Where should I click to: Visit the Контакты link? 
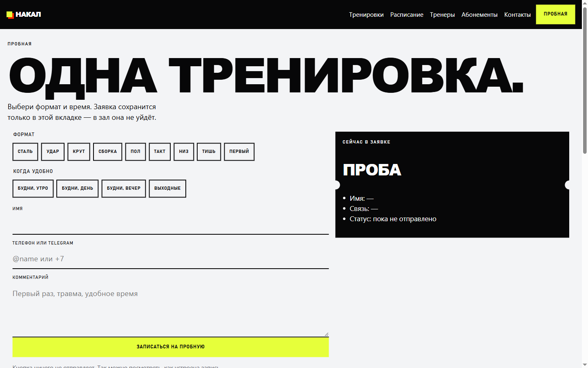click(517, 15)
